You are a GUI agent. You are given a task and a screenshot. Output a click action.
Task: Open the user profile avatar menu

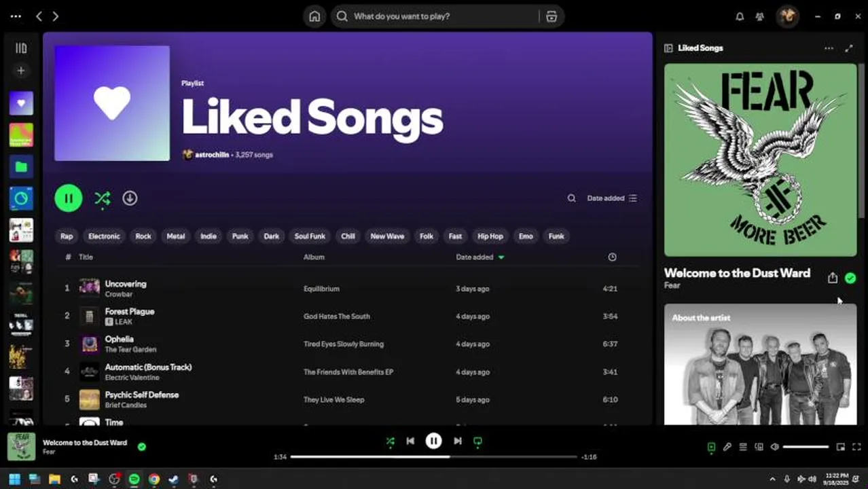[x=788, y=16]
